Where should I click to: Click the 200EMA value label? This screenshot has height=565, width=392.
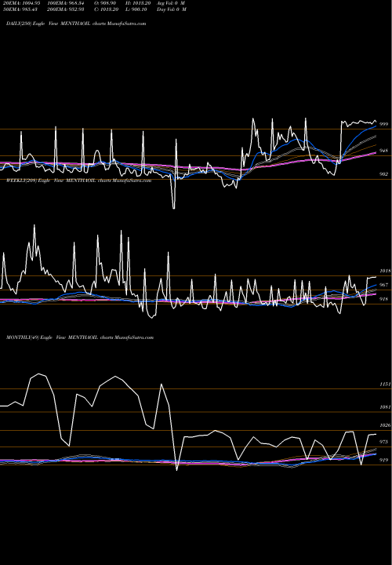pyautogui.click(x=66, y=9)
